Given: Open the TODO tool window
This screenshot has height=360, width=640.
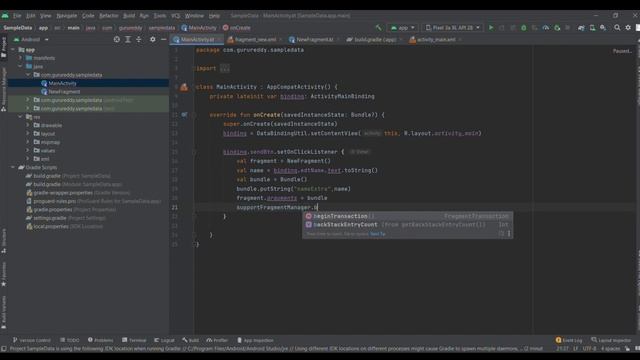Looking at the screenshot, I should [x=70, y=340].
